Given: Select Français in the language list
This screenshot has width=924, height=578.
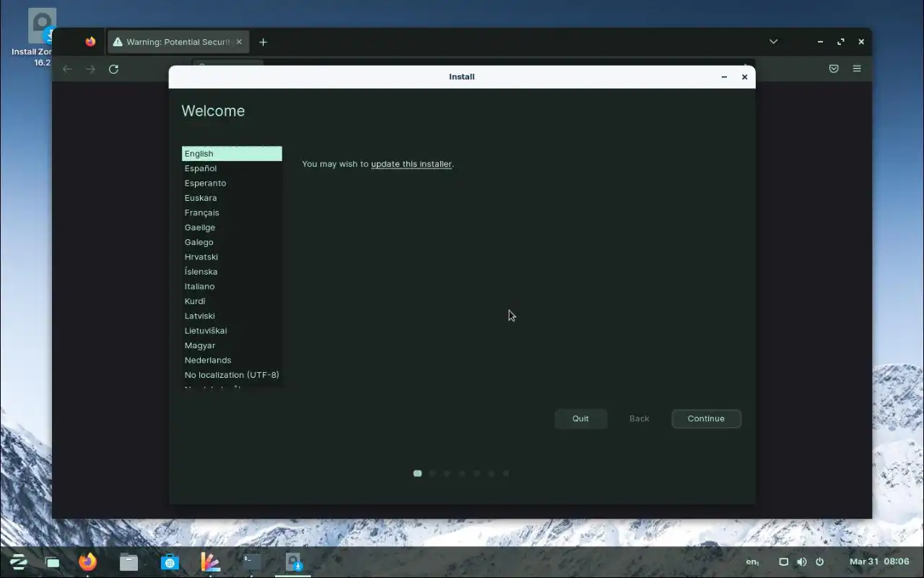Looking at the screenshot, I should point(232,212).
